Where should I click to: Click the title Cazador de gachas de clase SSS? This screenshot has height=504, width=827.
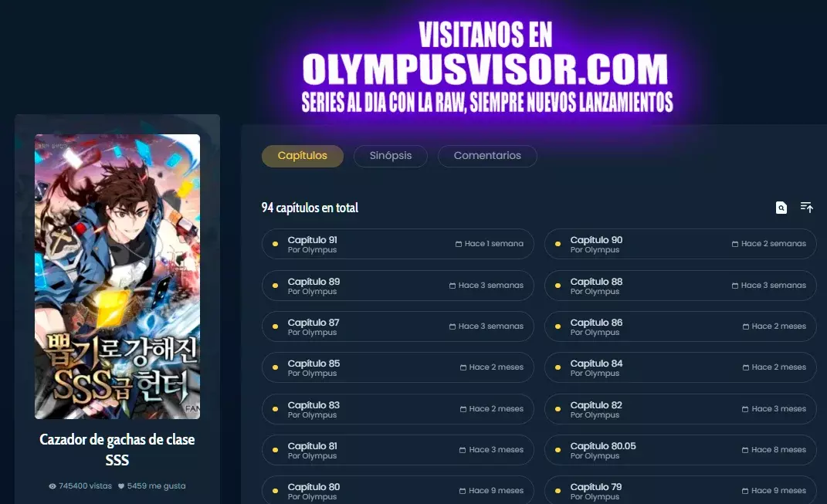(117, 450)
